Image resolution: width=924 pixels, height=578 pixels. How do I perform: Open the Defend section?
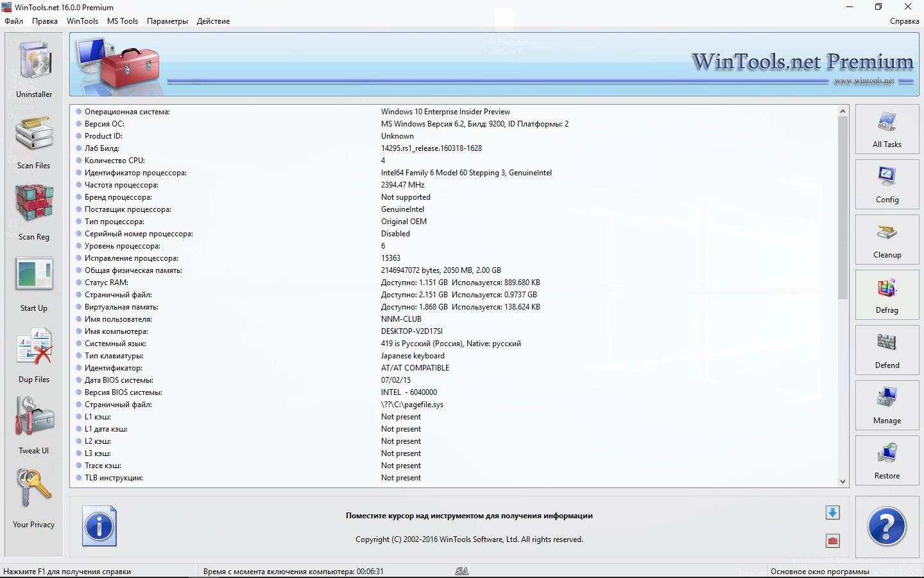click(887, 350)
